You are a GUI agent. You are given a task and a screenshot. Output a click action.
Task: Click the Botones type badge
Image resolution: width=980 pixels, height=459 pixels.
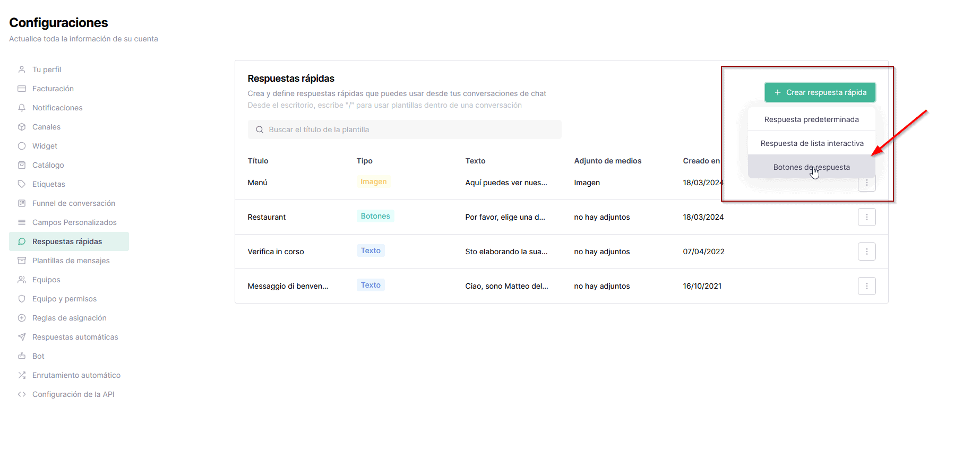[x=375, y=216]
